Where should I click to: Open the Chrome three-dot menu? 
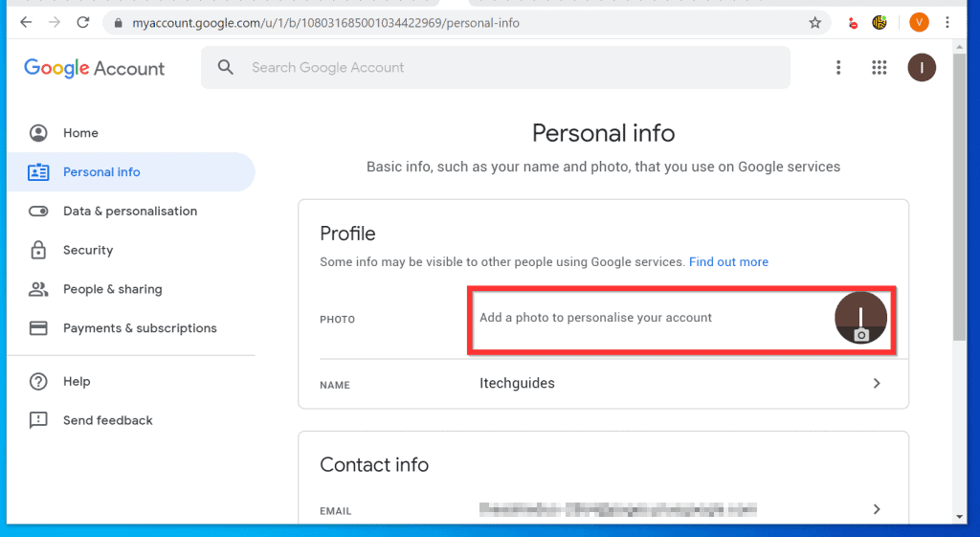pyautogui.click(x=947, y=23)
